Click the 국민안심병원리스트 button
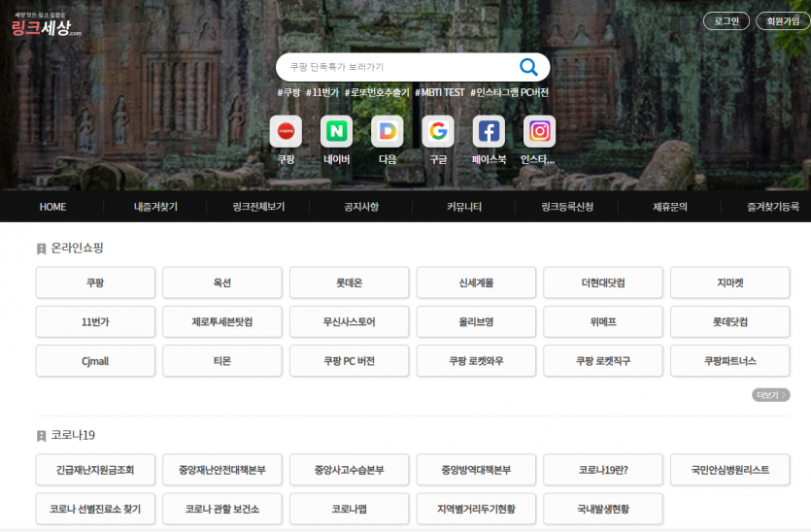 [x=730, y=470]
